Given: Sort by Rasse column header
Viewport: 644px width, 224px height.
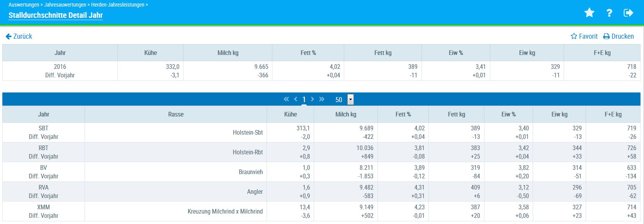Looking at the screenshot, I should (x=176, y=115).
